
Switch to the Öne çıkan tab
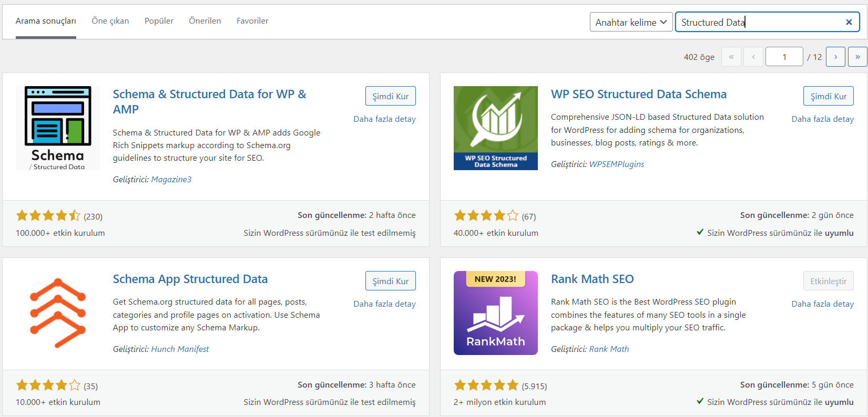coord(110,21)
